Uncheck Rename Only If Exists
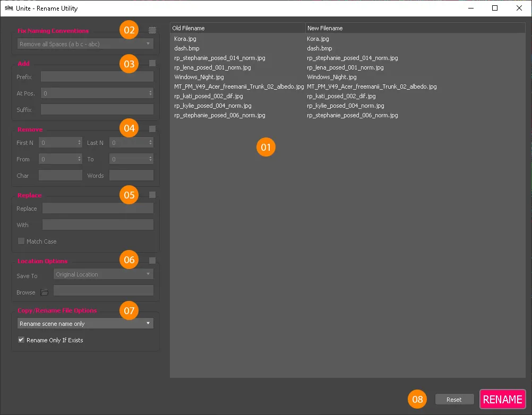 coord(21,340)
